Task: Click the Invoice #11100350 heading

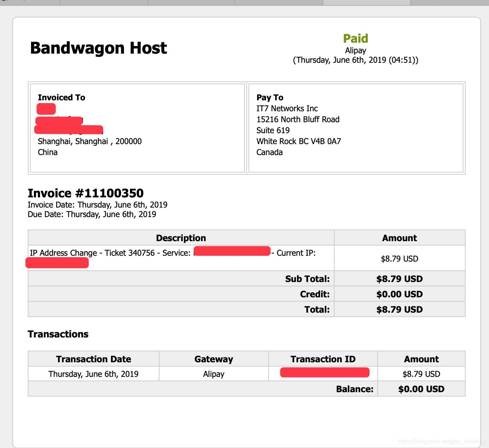Action: coord(86,193)
